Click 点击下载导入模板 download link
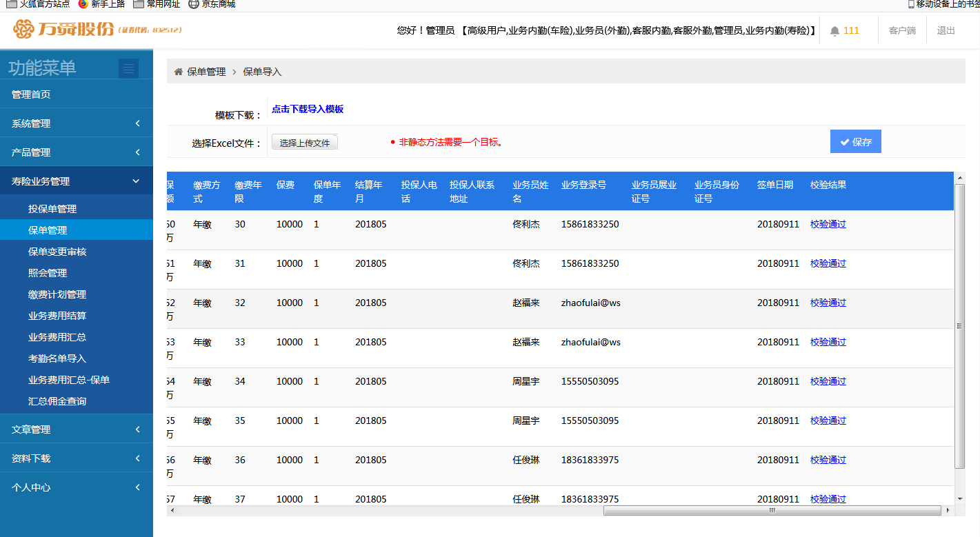 (x=308, y=109)
